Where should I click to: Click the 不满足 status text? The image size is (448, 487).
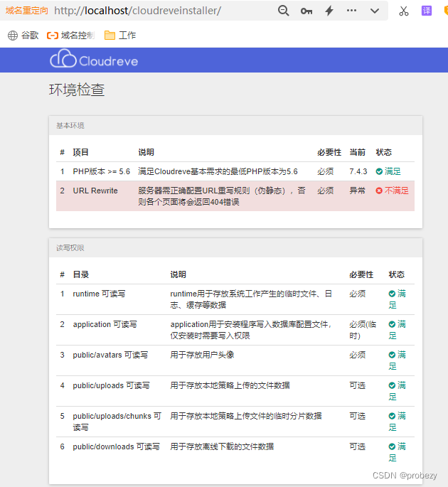[x=397, y=191]
